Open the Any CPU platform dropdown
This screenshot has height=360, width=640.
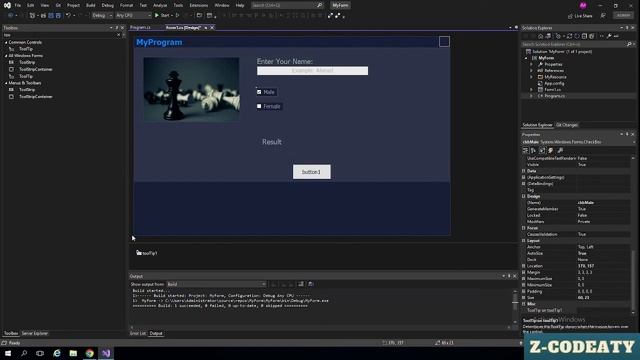(x=133, y=16)
